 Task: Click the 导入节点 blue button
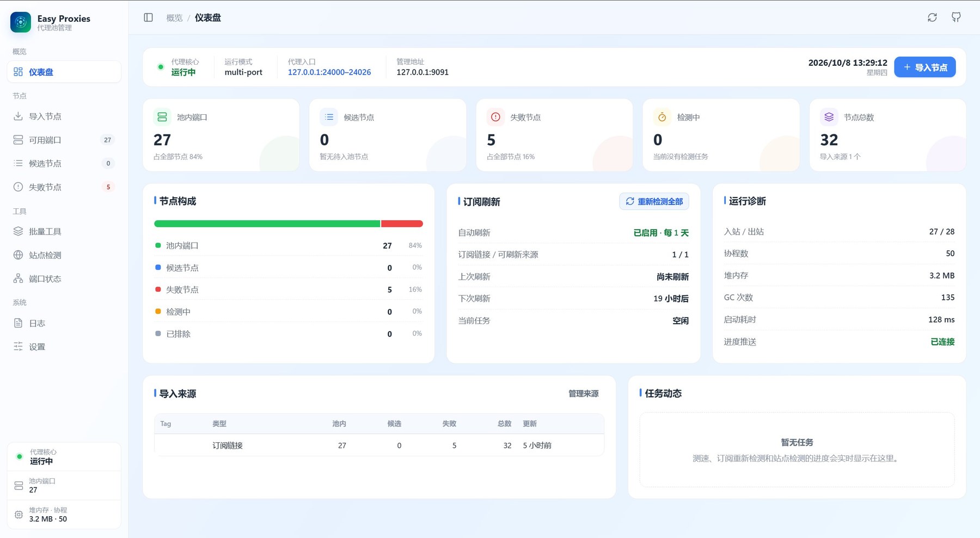pyautogui.click(x=924, y=67)
